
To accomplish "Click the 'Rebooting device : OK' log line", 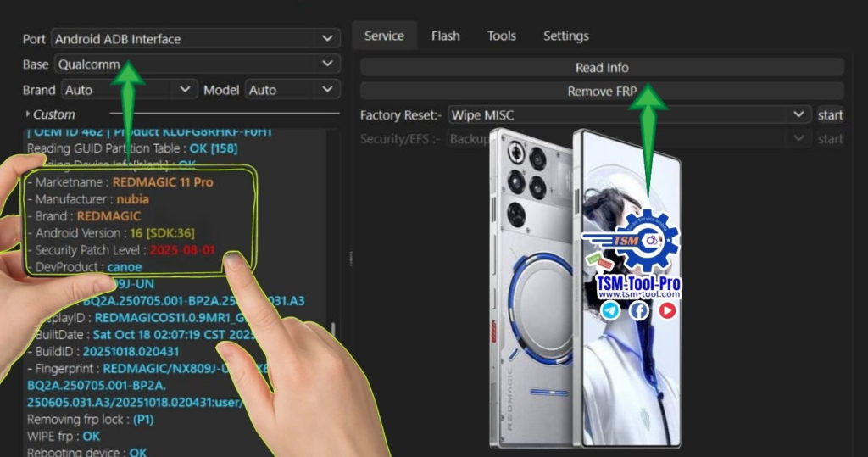I will click(87, 452).
